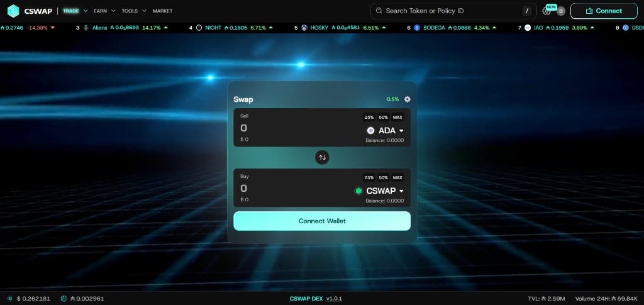Screen dimensions: 644x305
Task: Click the Aliens token icon in ticker
Action: (86, 28)
